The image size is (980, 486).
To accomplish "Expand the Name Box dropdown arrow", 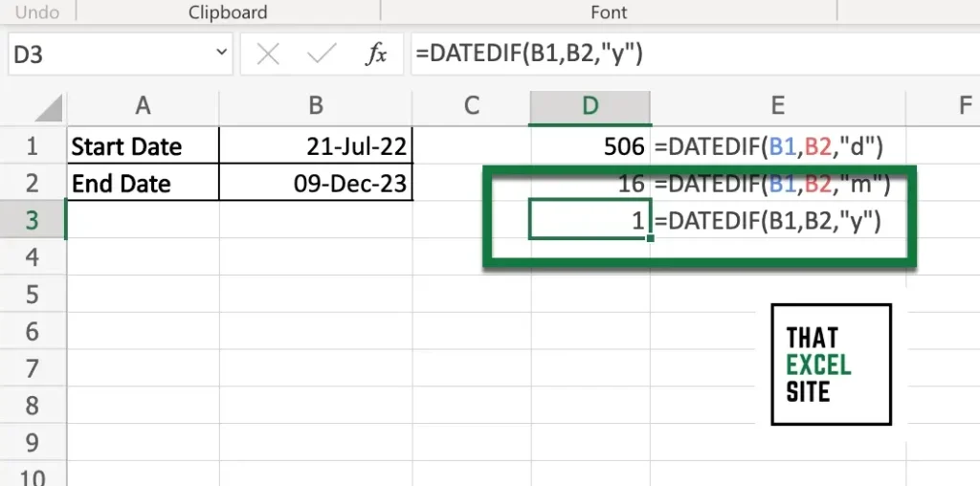I will point(221,54).
